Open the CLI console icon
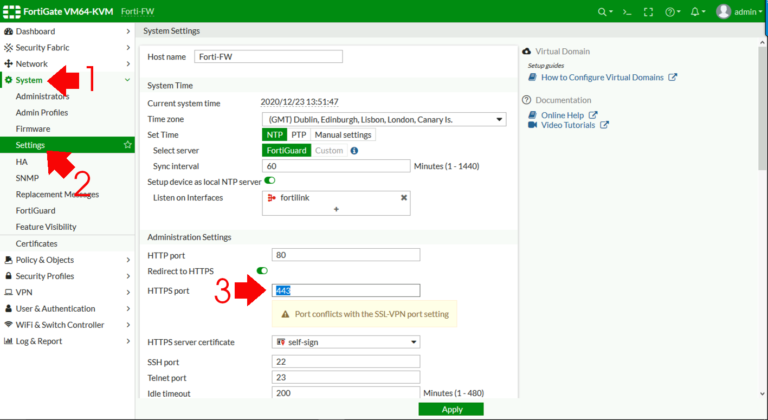 click(x=627, y=12)
